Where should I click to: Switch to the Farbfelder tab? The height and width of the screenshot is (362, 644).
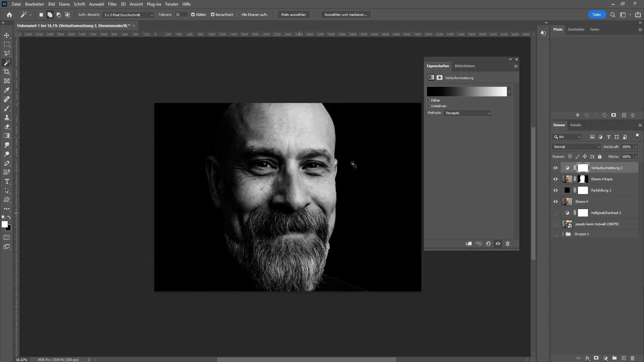(576, 29)
